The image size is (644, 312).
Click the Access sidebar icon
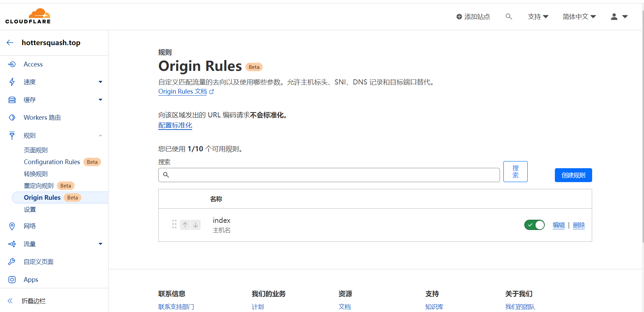point(12,64)
